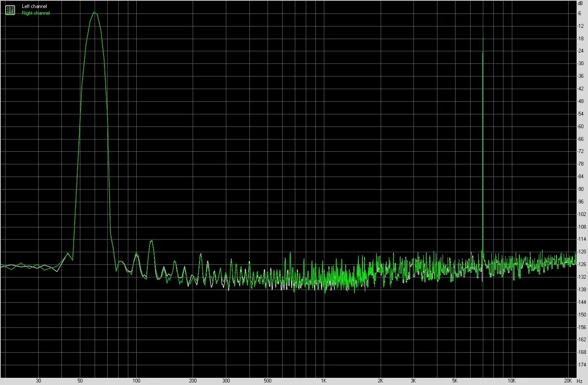Click the 3K frequency axis label
The width and height of the screenshot is (588, 385).
click(x=413, y=381)
